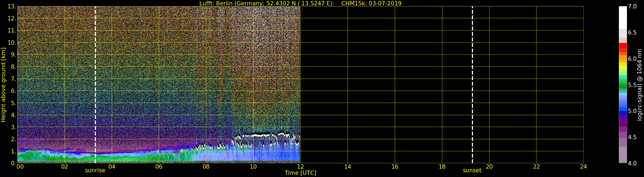This screenshot has width=644, height=177.
Task: Click the time axis tick label '00'
Action: 20,167
